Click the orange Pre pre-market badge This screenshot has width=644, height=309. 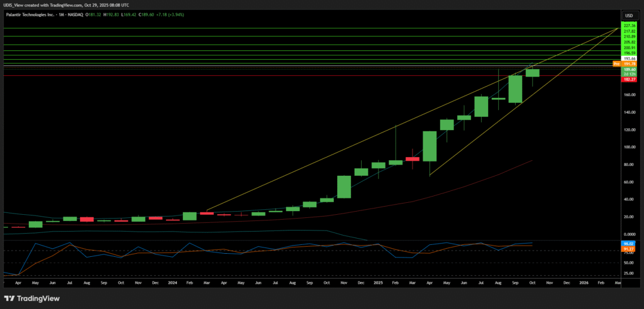tap(616, 64)
